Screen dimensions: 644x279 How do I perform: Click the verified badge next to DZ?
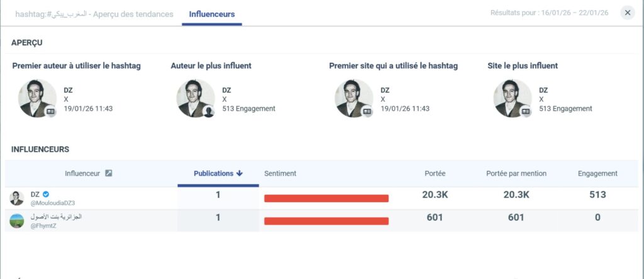coord(46,194)
